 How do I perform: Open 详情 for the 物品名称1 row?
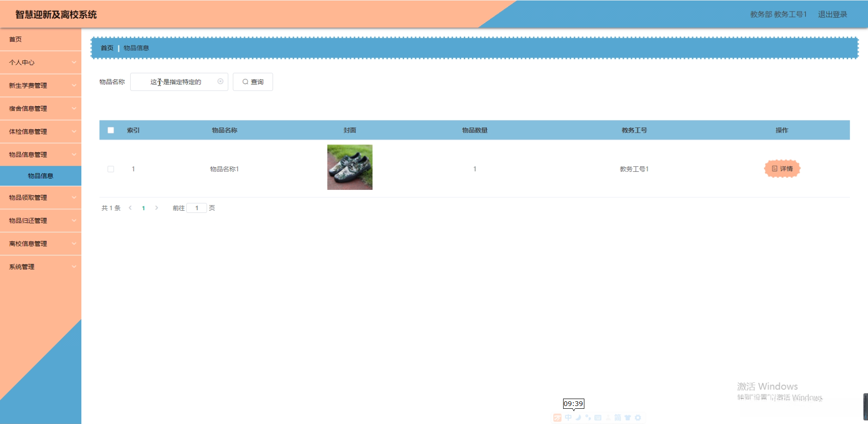pos(782,169)
